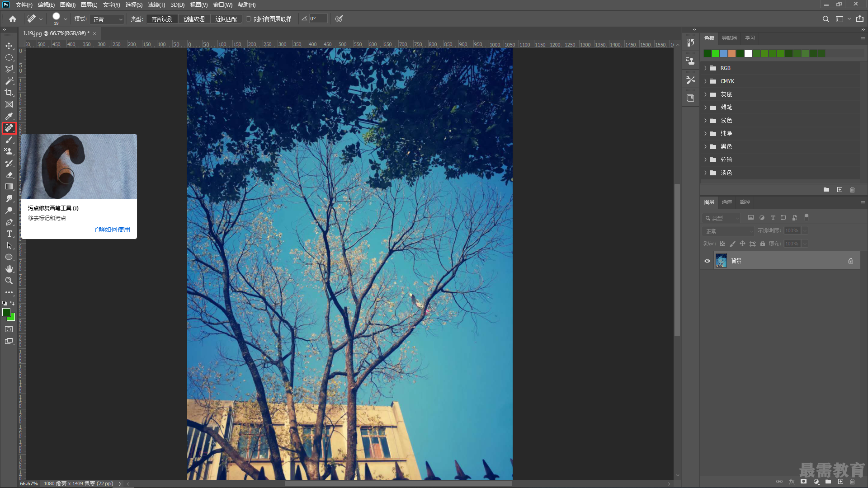Click the dark green foreground color swatch
The image size is (868, 488).
6,313
